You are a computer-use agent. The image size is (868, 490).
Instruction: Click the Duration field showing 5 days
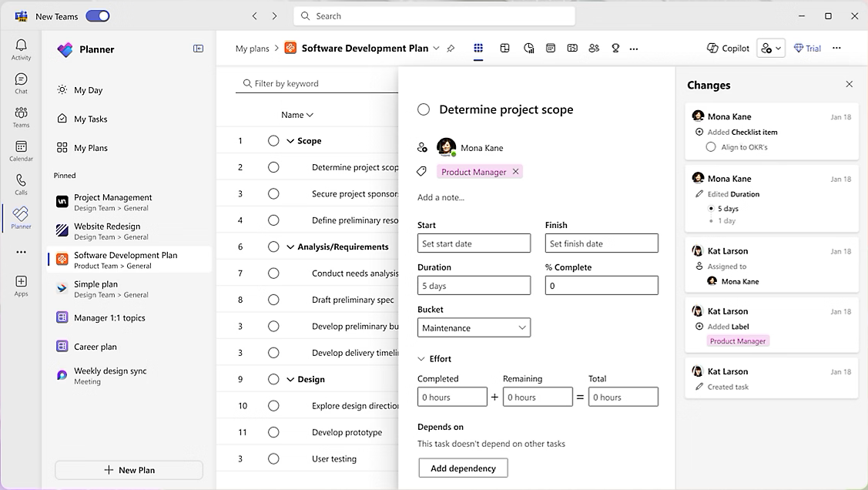point(474,286)
